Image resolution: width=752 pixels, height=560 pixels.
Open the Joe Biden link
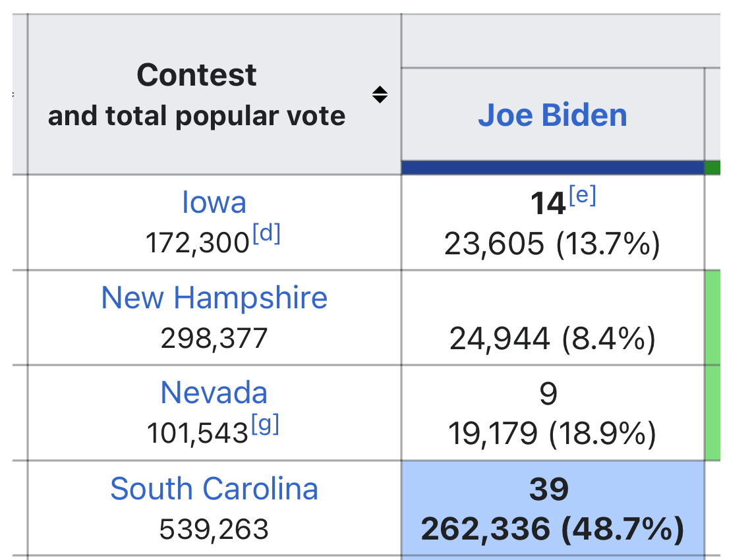[x=552, y=115]
